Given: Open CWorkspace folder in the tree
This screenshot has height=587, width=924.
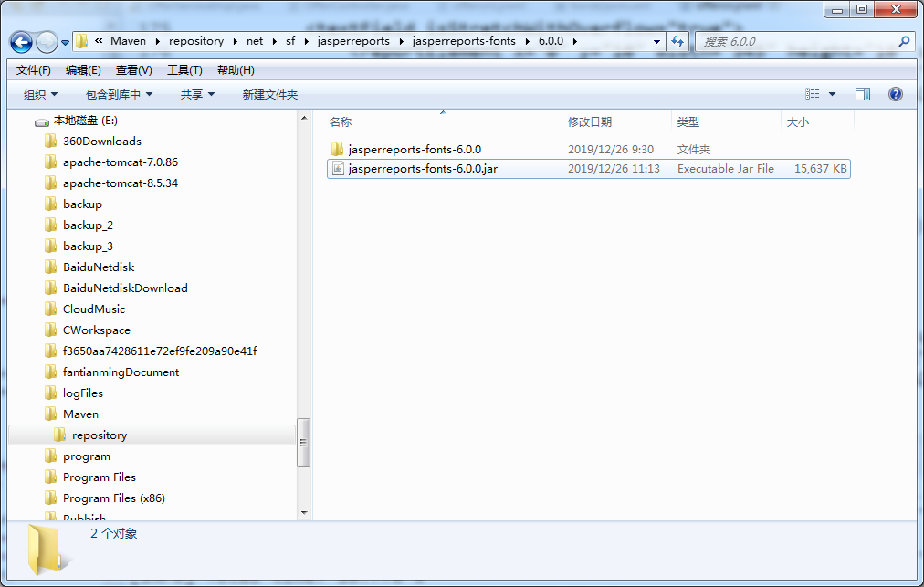Looking at the screenshot, I should point(97,330).
